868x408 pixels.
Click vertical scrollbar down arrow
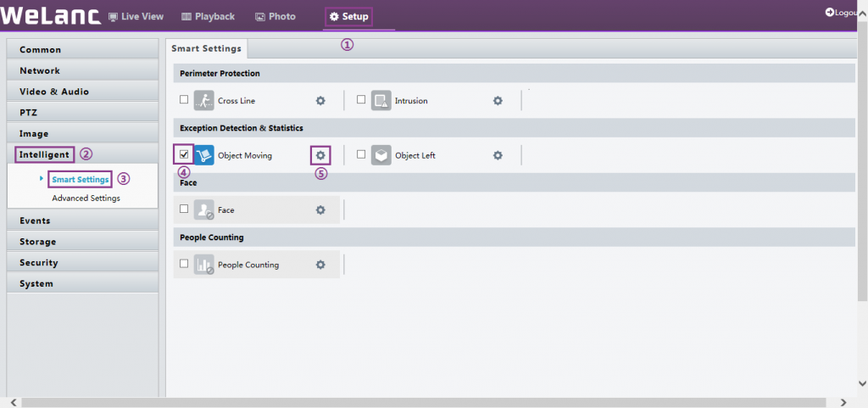862,383
